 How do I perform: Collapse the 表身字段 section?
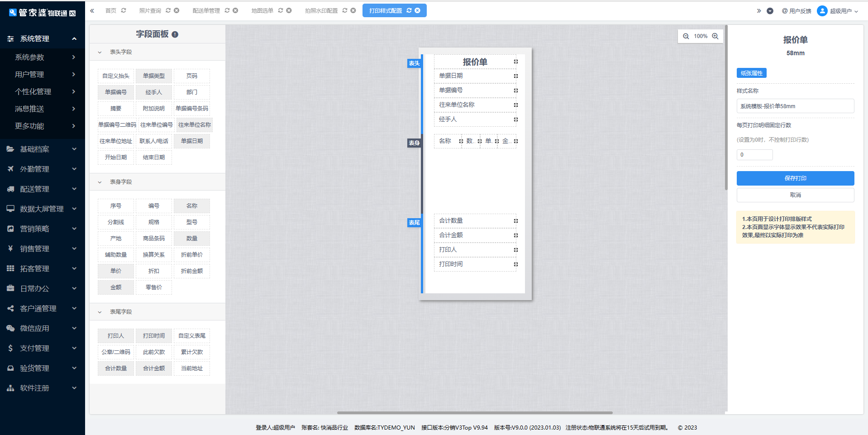pos(100,182)
